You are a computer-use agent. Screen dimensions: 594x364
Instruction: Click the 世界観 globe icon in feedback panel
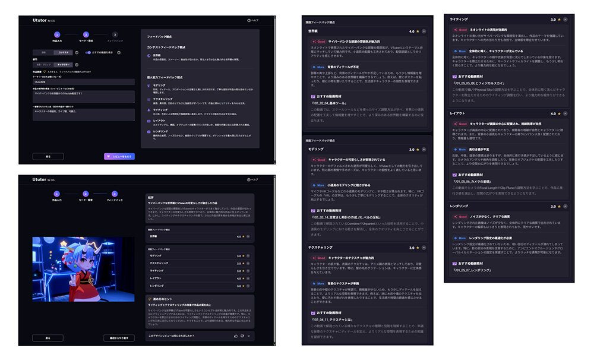[149, 55]
